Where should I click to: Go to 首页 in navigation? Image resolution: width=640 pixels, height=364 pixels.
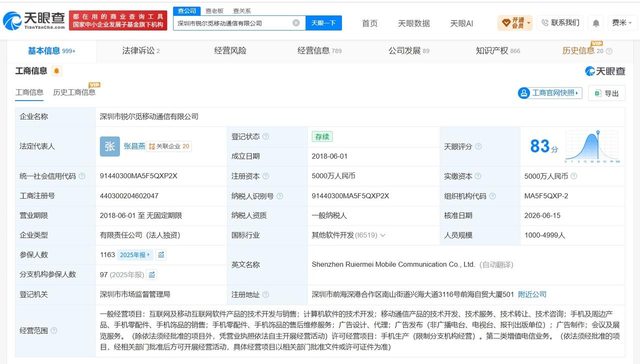pyautogui.click(x=369, y=23)
